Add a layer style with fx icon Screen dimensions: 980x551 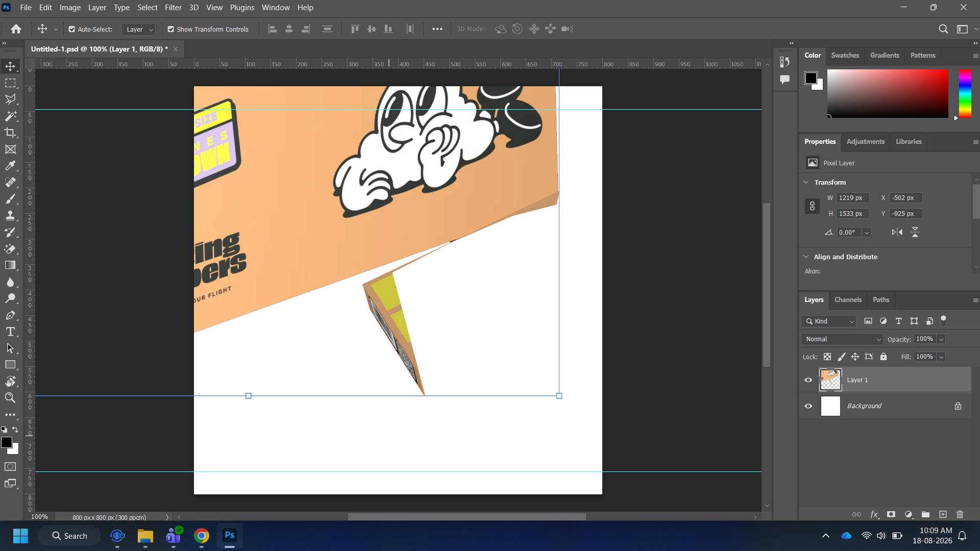click(874, 514)
